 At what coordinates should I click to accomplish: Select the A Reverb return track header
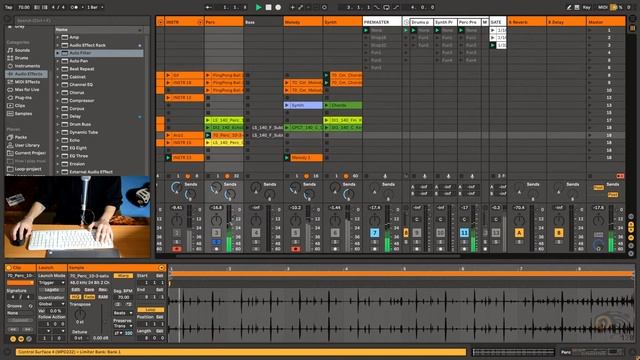coord(527,22)
